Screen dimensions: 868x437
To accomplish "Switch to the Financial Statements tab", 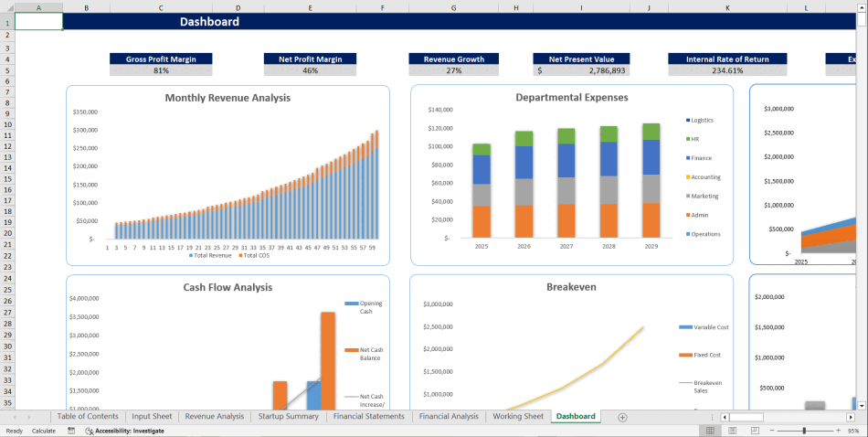I will click(368, 417).
